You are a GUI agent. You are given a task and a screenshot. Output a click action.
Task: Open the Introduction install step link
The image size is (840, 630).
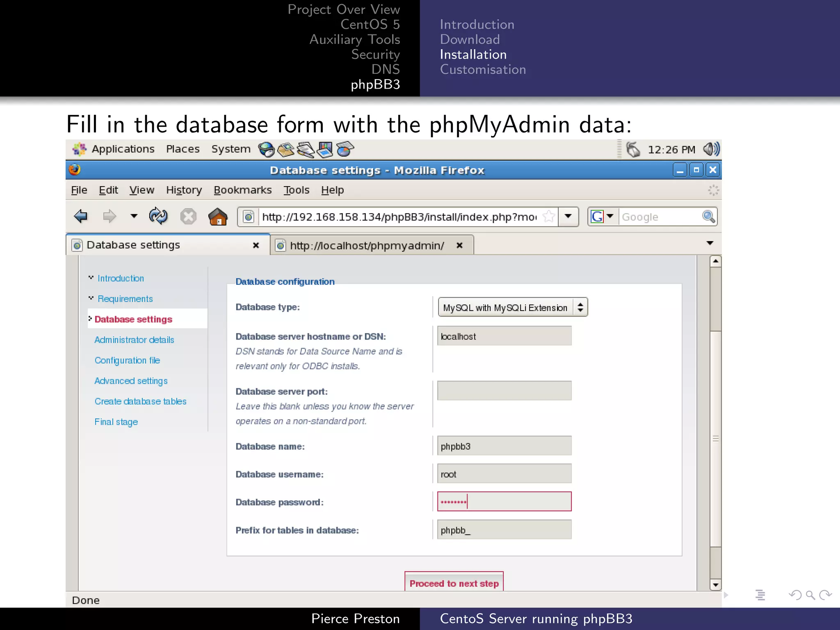coord(121,278)
